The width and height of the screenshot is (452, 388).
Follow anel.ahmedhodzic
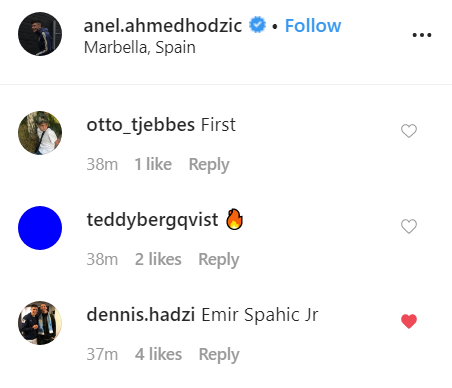(313, 26)
